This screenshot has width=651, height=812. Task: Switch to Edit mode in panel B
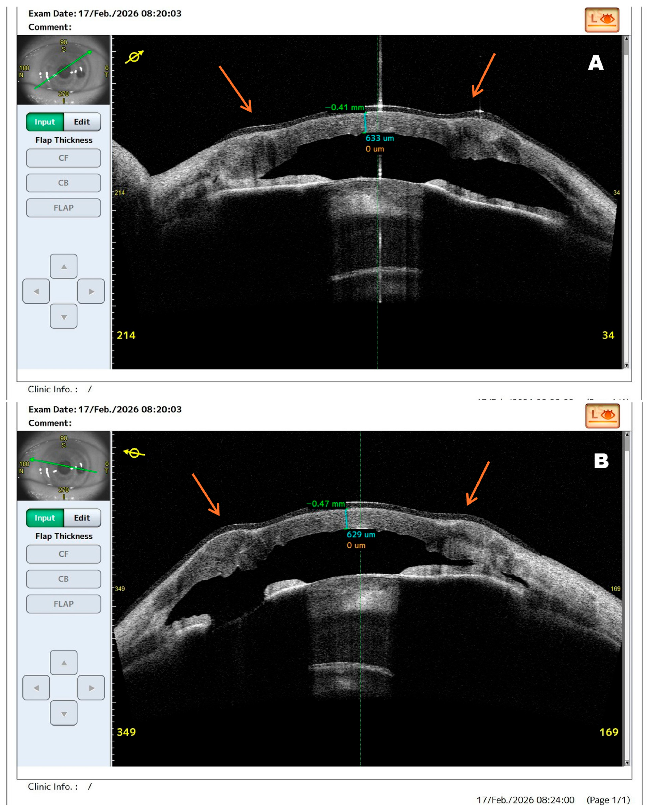pos(82,518)
